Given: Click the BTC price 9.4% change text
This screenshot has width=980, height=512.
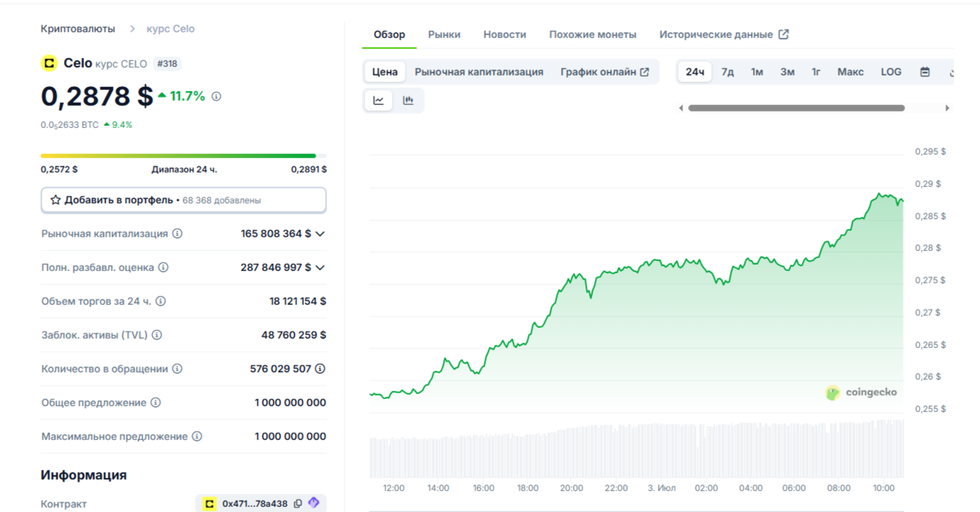Looking at the screenshot, I should (x=118, y=124).
